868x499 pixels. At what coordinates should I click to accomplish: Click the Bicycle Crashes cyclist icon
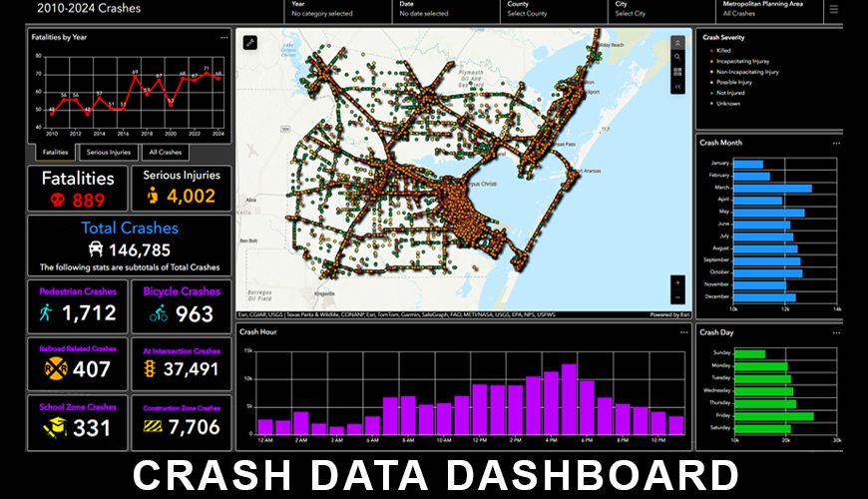159,313
